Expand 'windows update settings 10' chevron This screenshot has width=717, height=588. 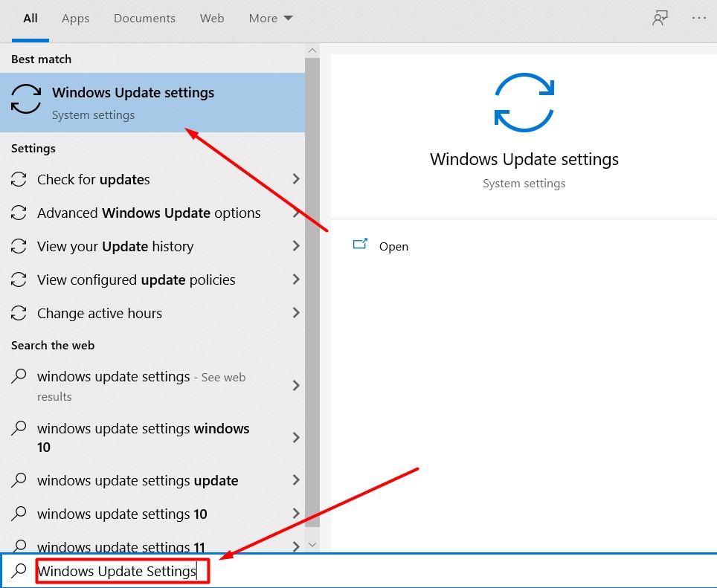coord(296,514)
